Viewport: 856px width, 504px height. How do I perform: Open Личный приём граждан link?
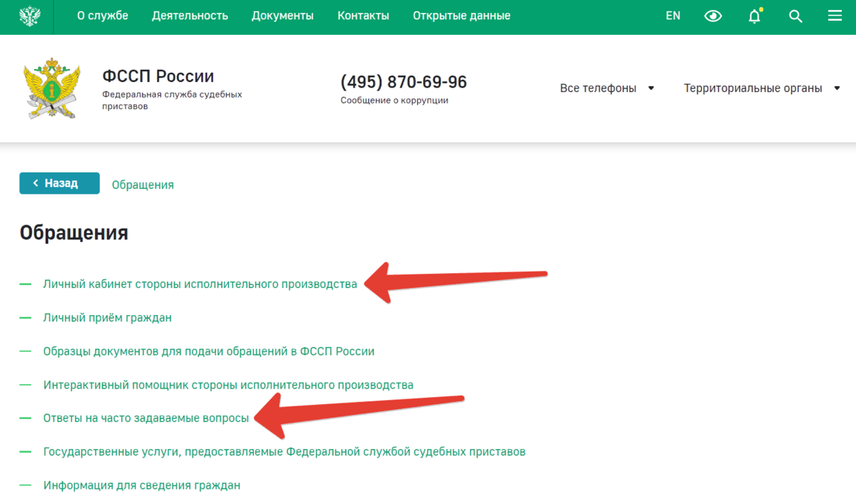tap(107, 317)
